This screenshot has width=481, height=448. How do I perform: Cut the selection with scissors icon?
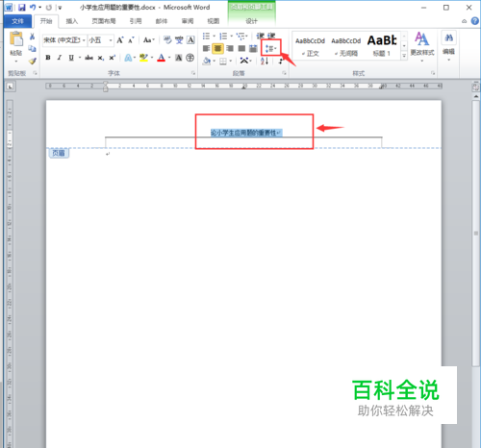[32, 37]
